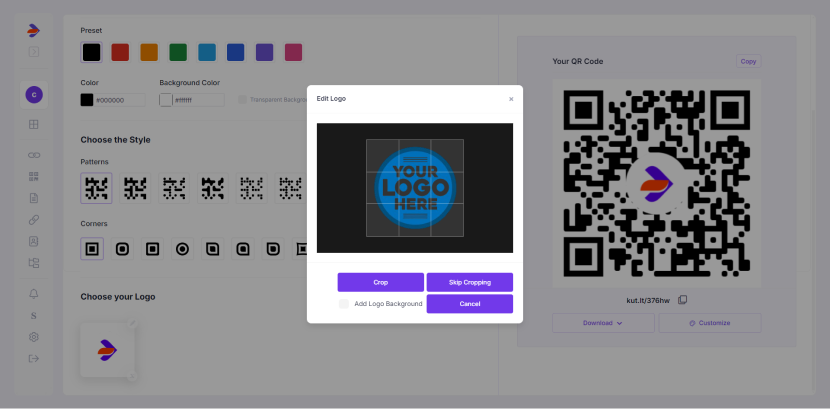
Task: Open notifications bell in sidebar
Action: (34, 294)
